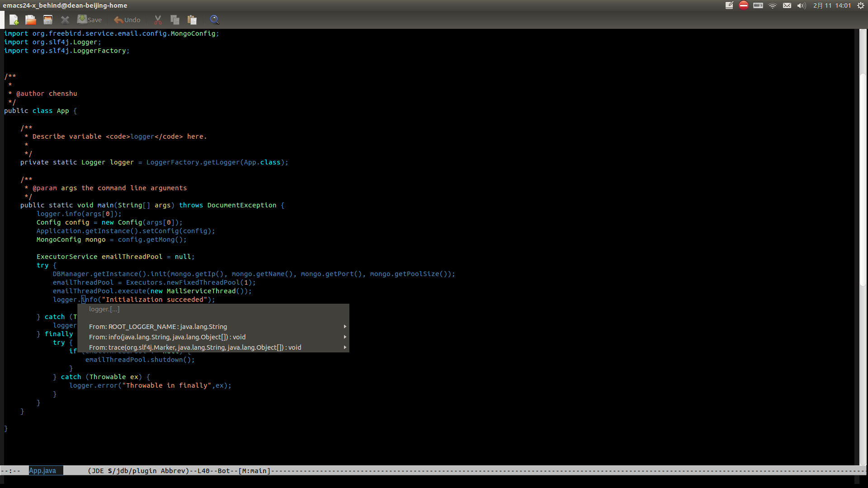Open a file via the folder icon

point(30,20)
